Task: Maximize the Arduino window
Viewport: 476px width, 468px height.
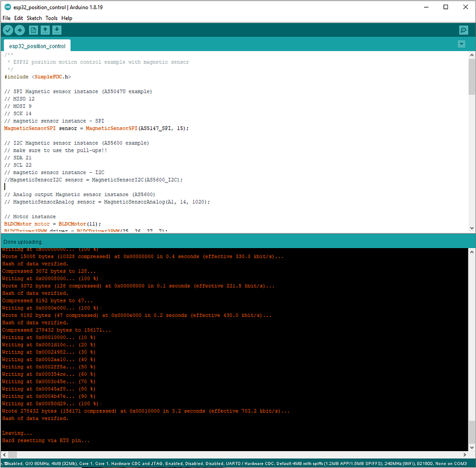Action: [446, 7]
